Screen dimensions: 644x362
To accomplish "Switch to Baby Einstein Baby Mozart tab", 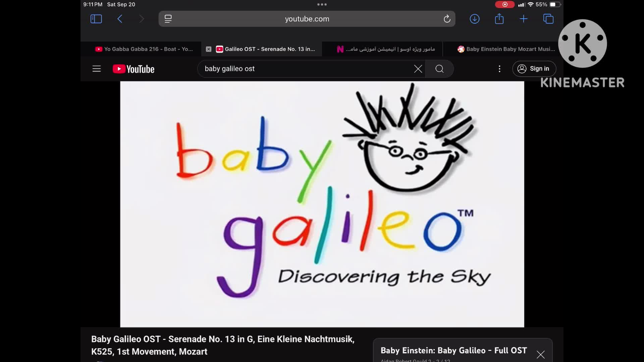I will tap(506, 49).
